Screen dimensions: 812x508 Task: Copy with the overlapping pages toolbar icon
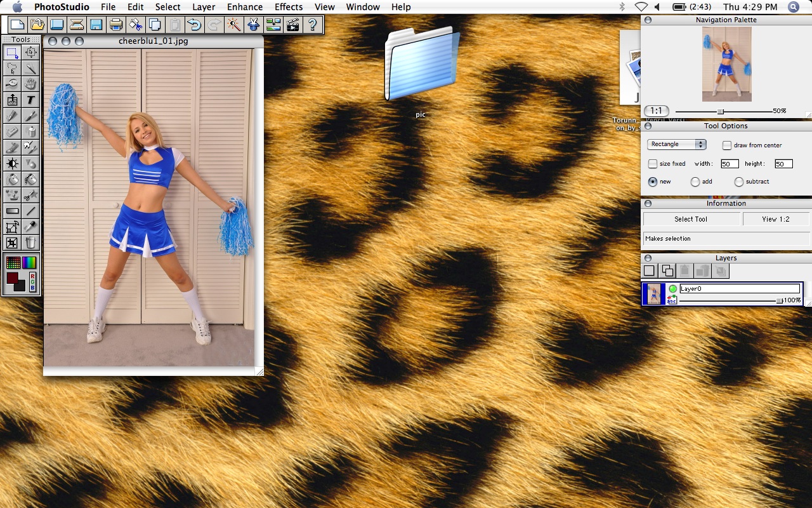[155, 25]
